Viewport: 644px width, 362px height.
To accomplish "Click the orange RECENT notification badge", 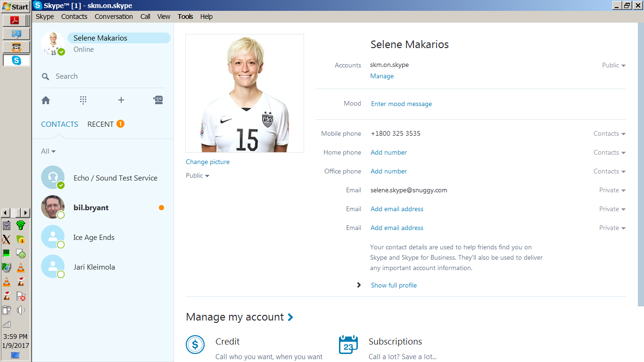I will coord(120,124).
